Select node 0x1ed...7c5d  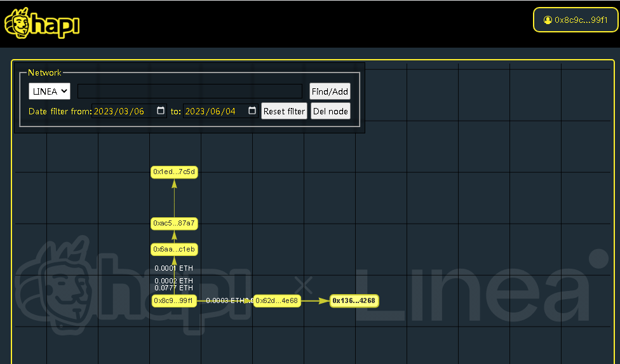coord(174,172)
